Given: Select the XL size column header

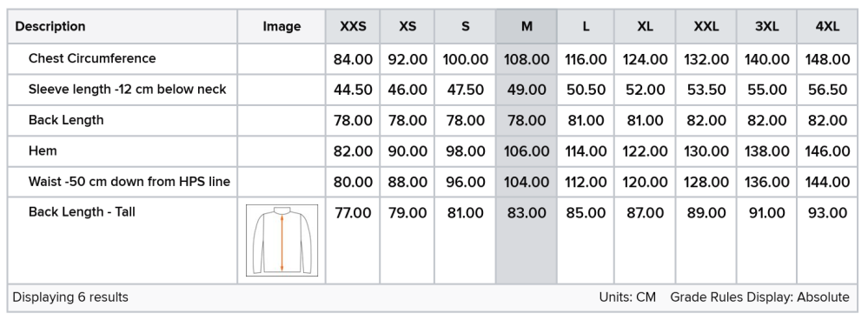Looking at the screenshot, I should tap(645, 27).
